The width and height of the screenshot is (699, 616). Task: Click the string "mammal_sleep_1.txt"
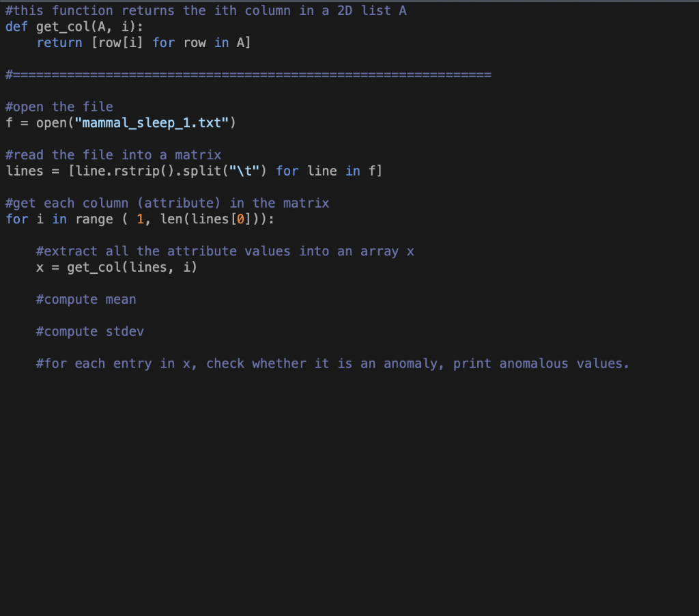pos(152,123)
